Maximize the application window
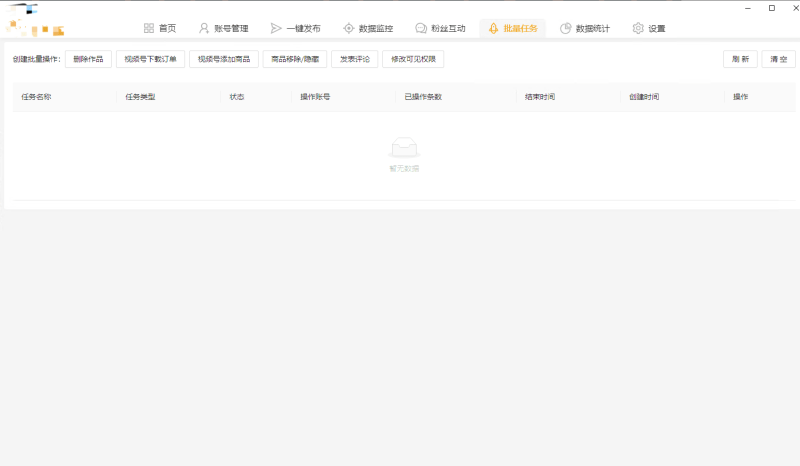The image size is (800, 466). pos(772,8)
